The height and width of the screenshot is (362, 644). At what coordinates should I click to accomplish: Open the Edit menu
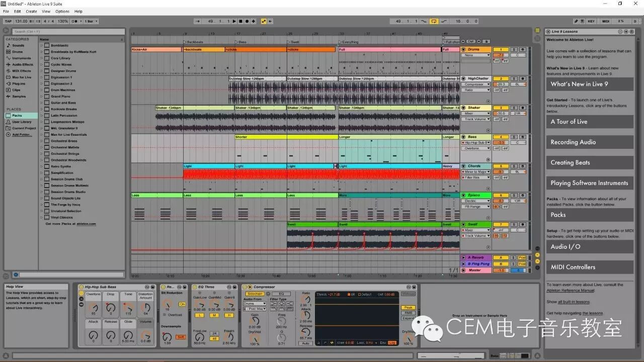click(x=18, y=11)
